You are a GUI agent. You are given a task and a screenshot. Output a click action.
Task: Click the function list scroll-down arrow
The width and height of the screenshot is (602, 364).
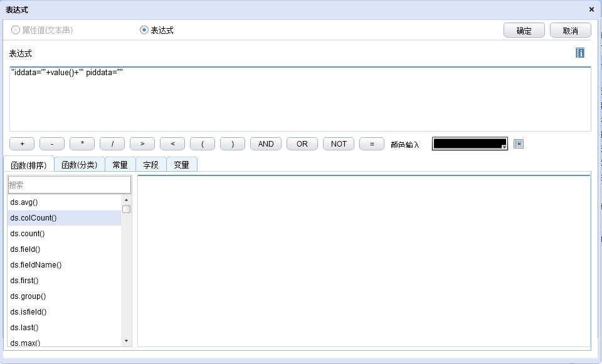(x=126, y=341)
